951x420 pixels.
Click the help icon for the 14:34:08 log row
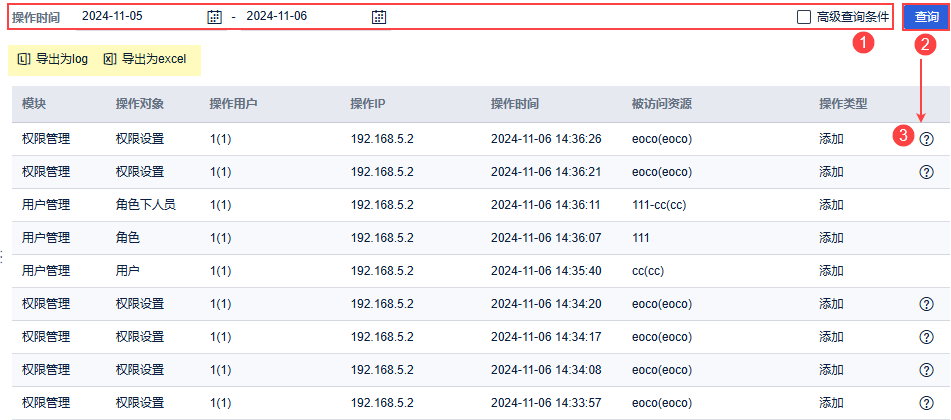tap(926, 370)
